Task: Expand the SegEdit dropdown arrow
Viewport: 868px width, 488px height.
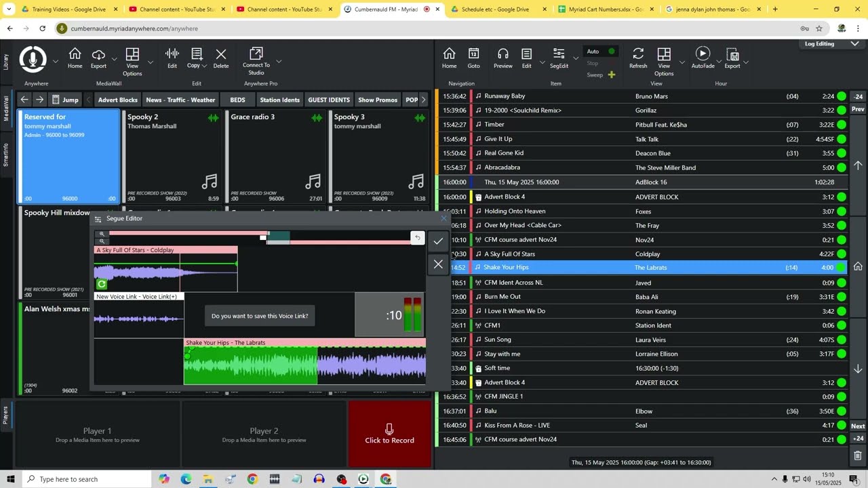Action: click(x=576, y=58)
